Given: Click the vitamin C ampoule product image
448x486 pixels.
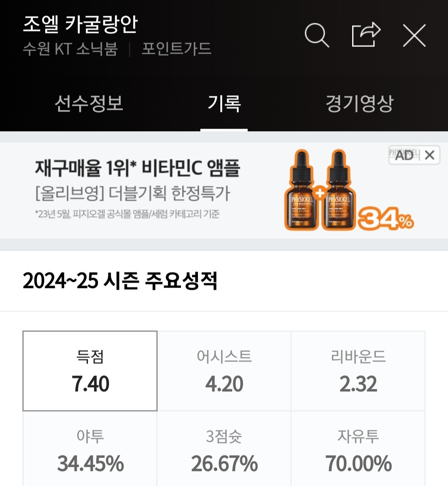Looking at the screenshot, I should [319, 192].
